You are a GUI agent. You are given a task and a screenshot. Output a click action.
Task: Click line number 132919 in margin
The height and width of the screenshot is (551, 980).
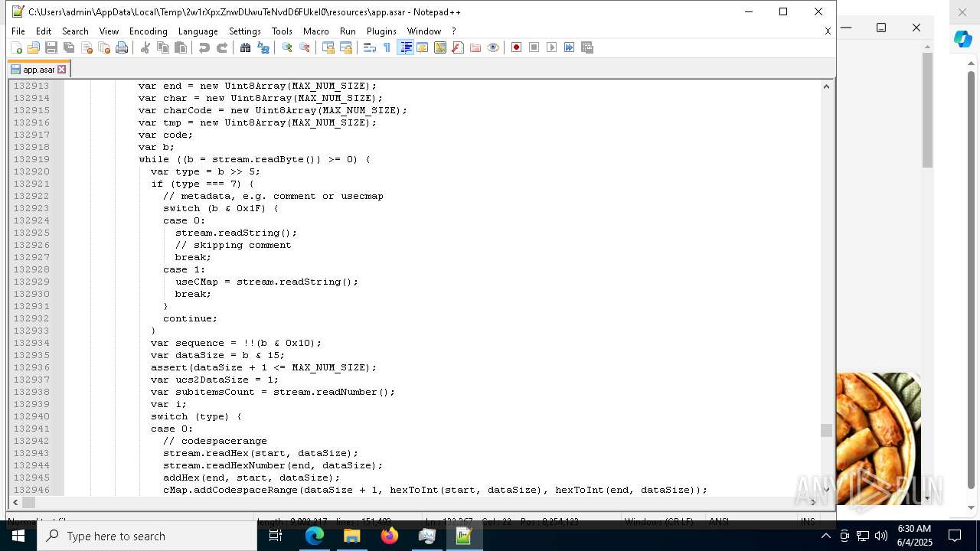(x=31, y=159)
